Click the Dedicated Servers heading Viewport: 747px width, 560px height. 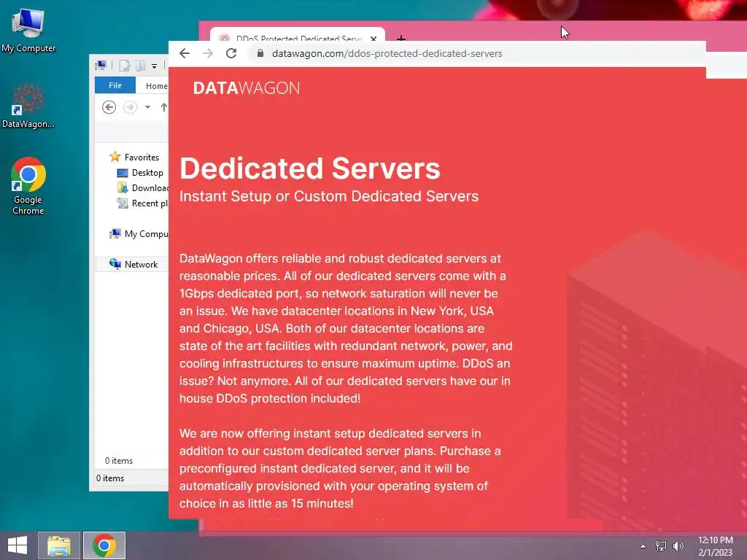click(309, 168)
